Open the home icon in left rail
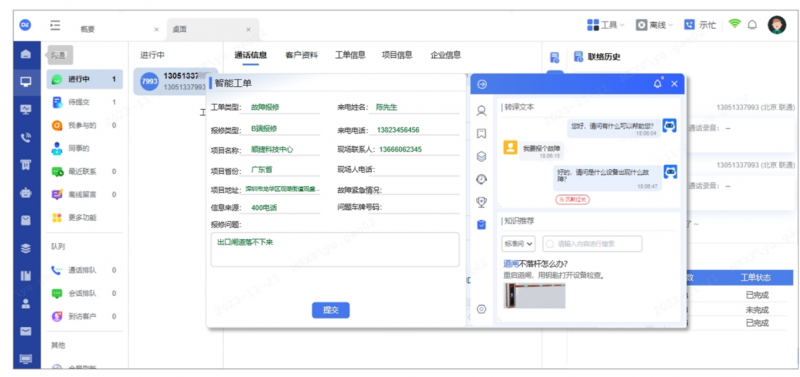The height and width of the screenshot is (377, 800). [26, 54]
